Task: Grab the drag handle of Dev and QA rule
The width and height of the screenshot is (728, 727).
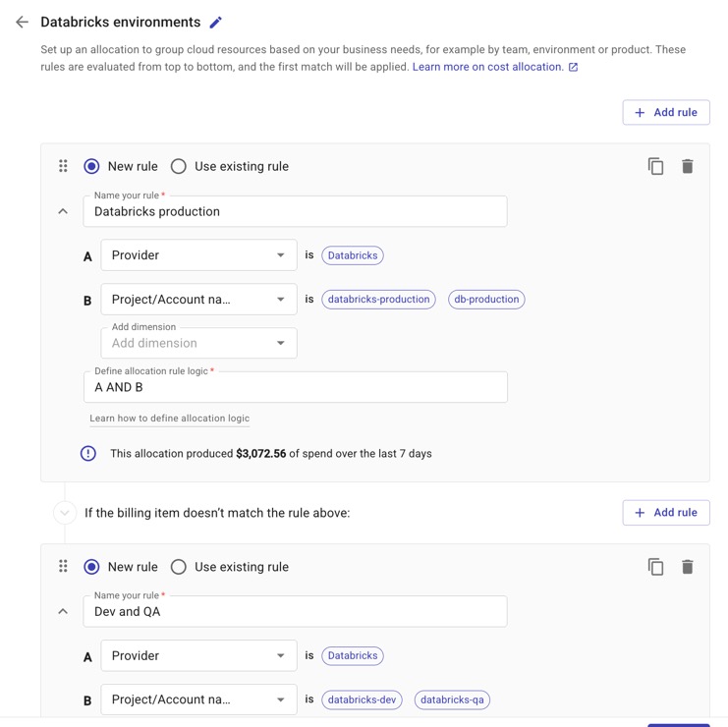Action: (63, 566)
